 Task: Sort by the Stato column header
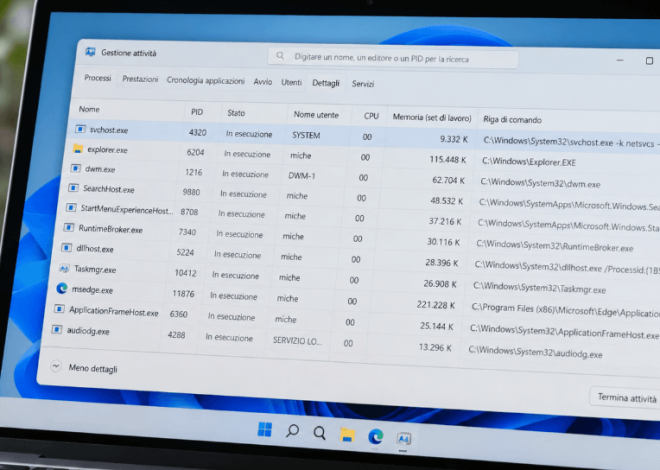point(236,113)
